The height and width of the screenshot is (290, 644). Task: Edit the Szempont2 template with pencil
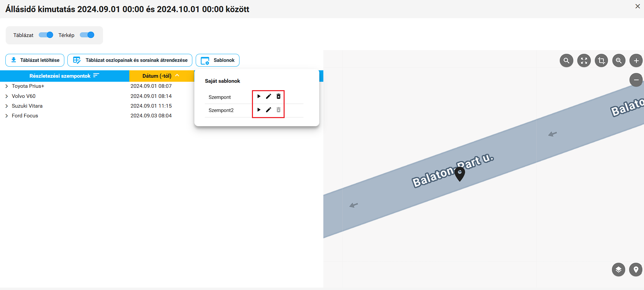[x=268, y=110]
